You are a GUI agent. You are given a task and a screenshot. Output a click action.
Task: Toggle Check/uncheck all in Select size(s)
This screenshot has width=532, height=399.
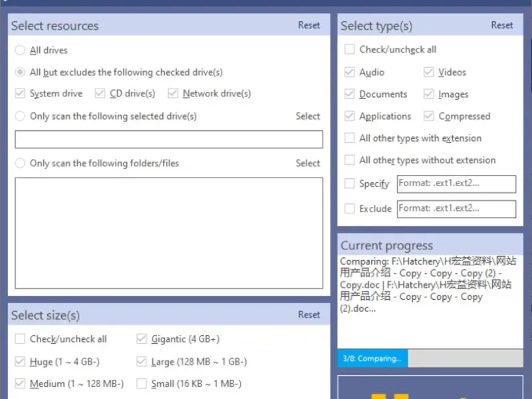point(20,339)
